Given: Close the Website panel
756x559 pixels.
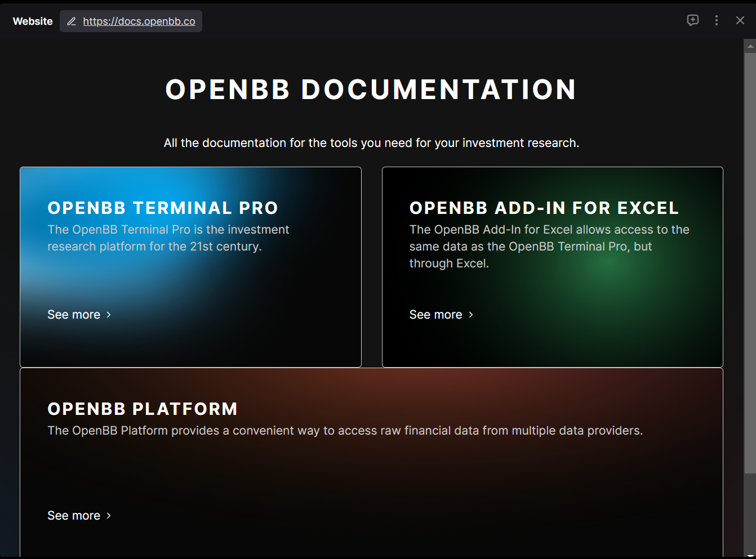Looking at the screenshot, I should [x=740, y=20].
